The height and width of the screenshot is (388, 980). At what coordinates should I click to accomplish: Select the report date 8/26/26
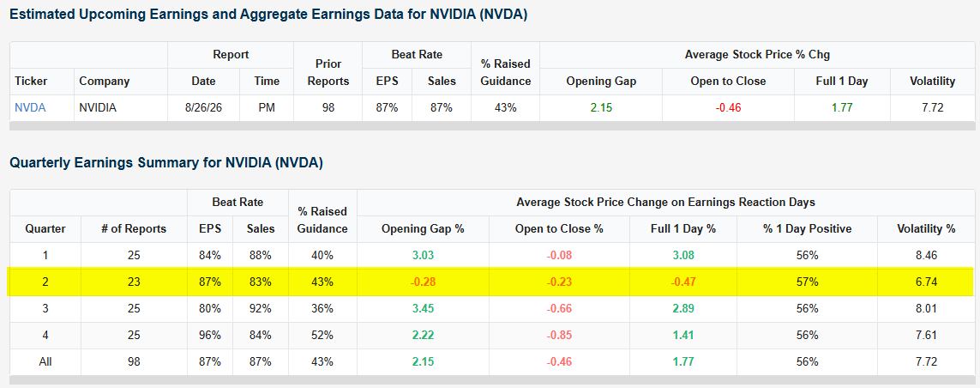click(x=203, y=107)
